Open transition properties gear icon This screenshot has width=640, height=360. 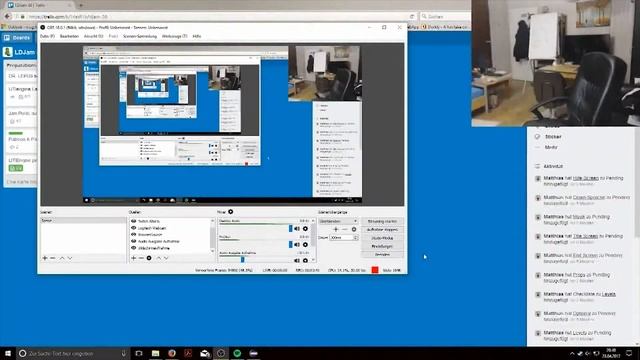pyautogui.click(x=354, y=229)
